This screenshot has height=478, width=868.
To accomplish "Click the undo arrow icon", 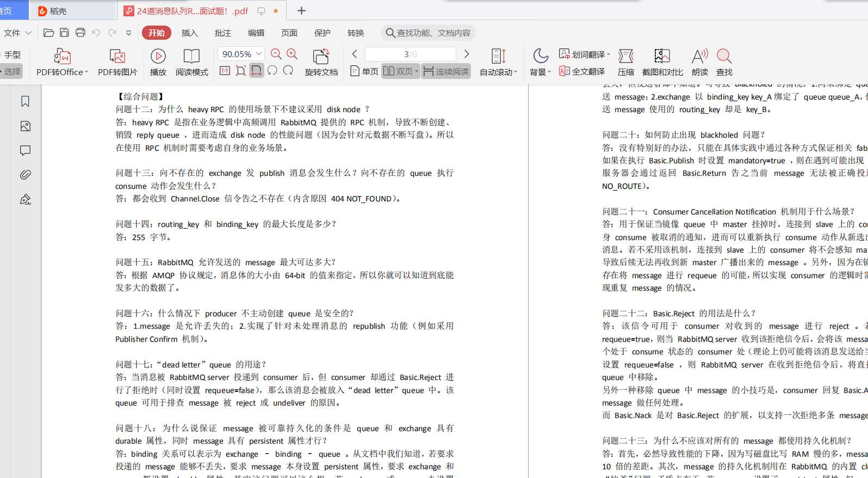I will coord(96,33).
